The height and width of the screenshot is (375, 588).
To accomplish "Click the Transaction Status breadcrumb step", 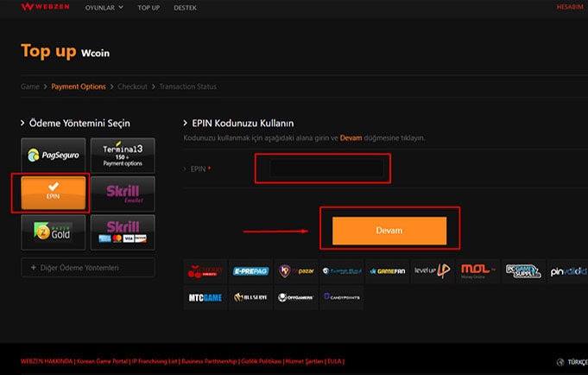I will click(x=188, y=86).
